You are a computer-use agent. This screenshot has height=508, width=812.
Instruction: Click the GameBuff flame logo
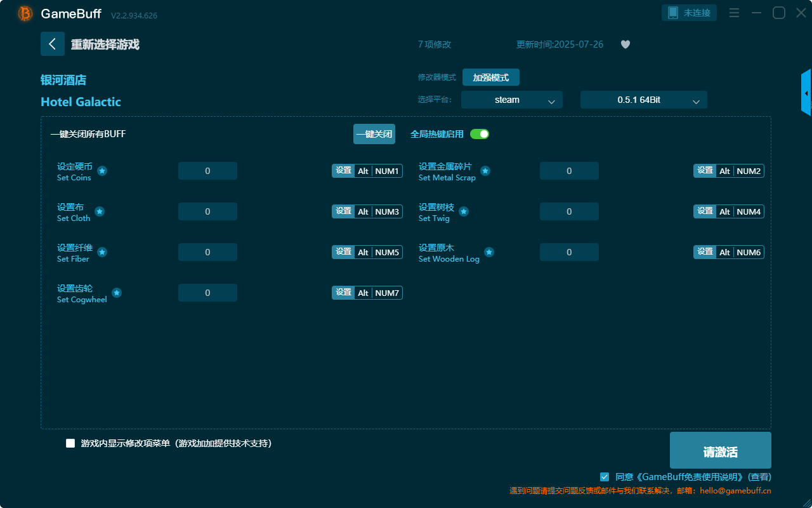[x=24, y=13]
